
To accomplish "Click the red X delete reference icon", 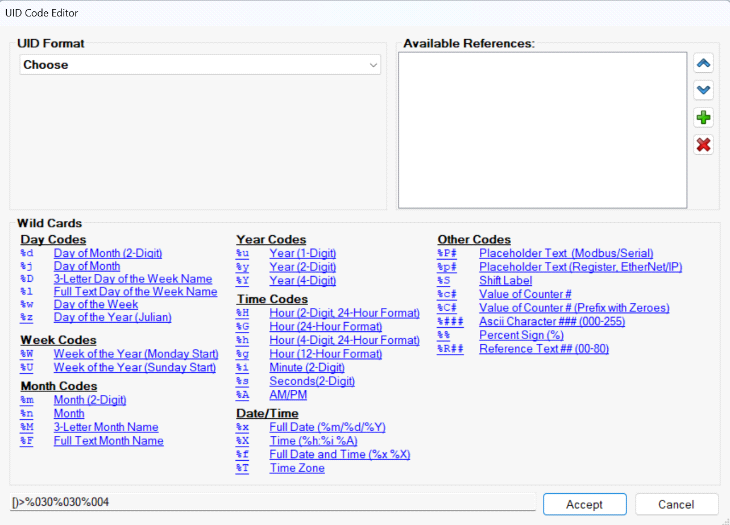I will pos(703,145).
